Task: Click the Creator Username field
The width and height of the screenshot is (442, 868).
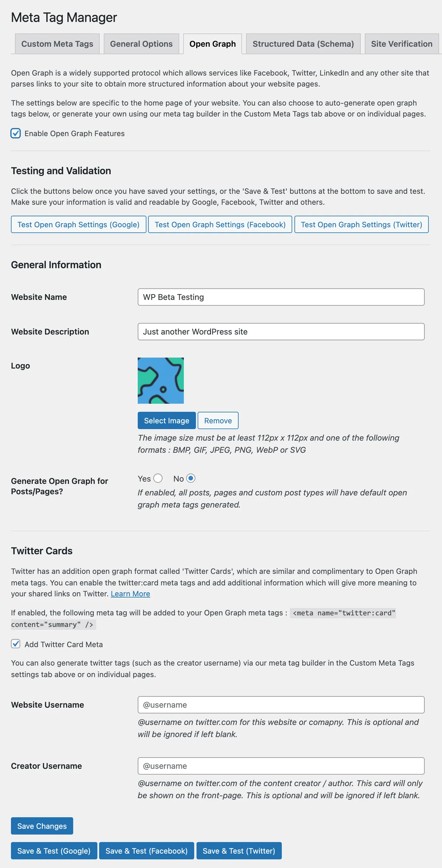Action: tap(281, 766)
